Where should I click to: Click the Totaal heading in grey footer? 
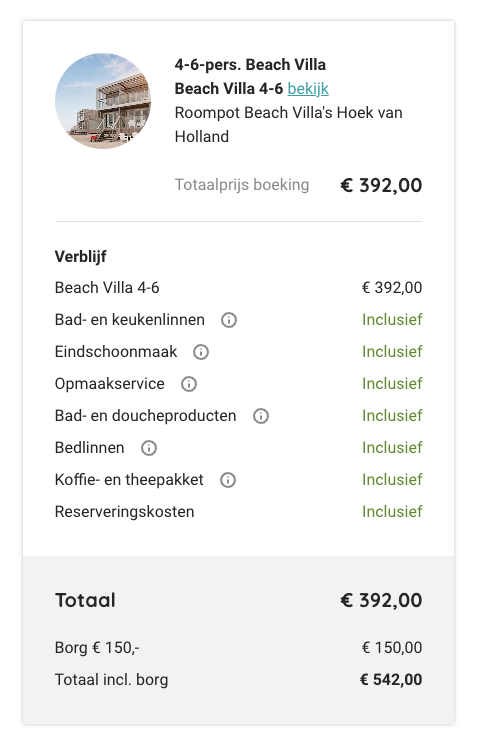pos(85,600)
